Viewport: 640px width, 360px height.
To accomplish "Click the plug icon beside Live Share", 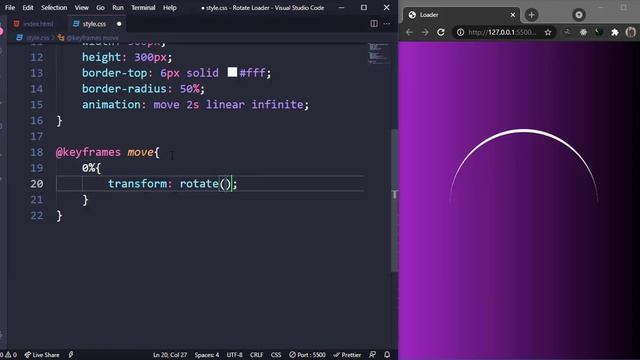I will (x=71, y=355).
